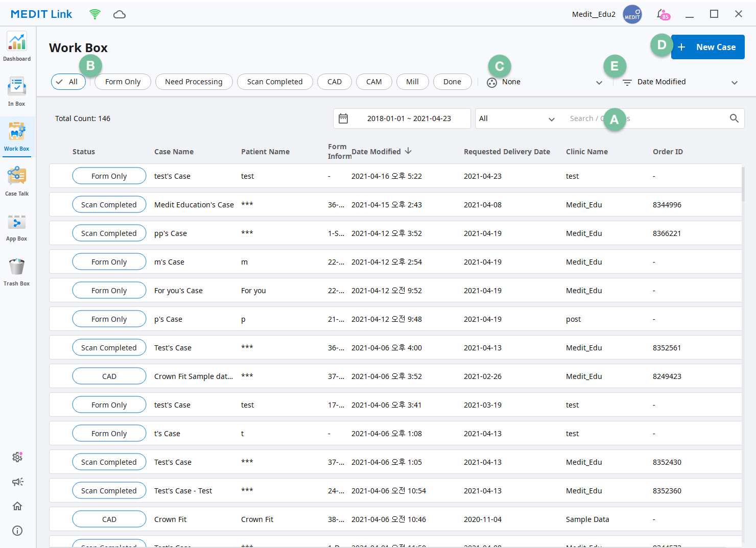The width and height of the screenshot is (756, 548).
Task: Check the cloud sync status icon
Action: tap(120, 14)
